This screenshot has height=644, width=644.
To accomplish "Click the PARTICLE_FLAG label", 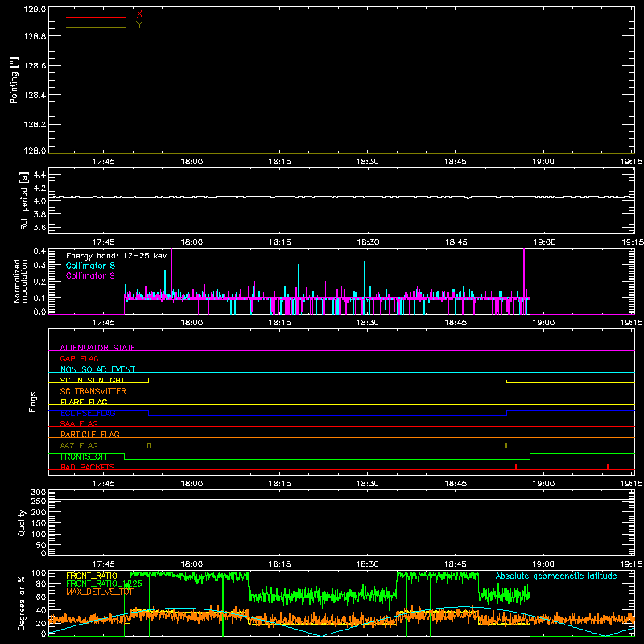I will (90, 434).
